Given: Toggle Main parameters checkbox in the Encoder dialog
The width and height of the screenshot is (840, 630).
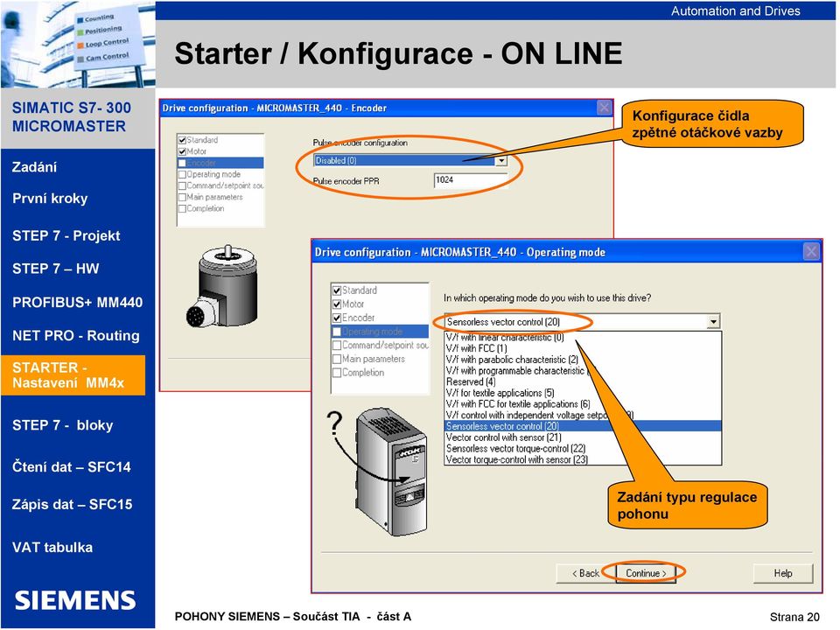Looking at the screenshot, I should coord(182,197).
